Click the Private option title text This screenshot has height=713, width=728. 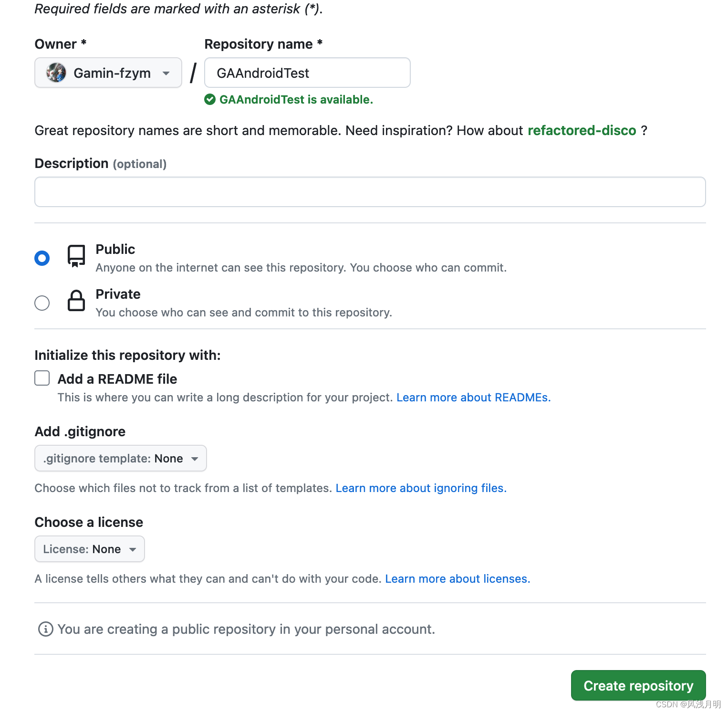[118, 294]
